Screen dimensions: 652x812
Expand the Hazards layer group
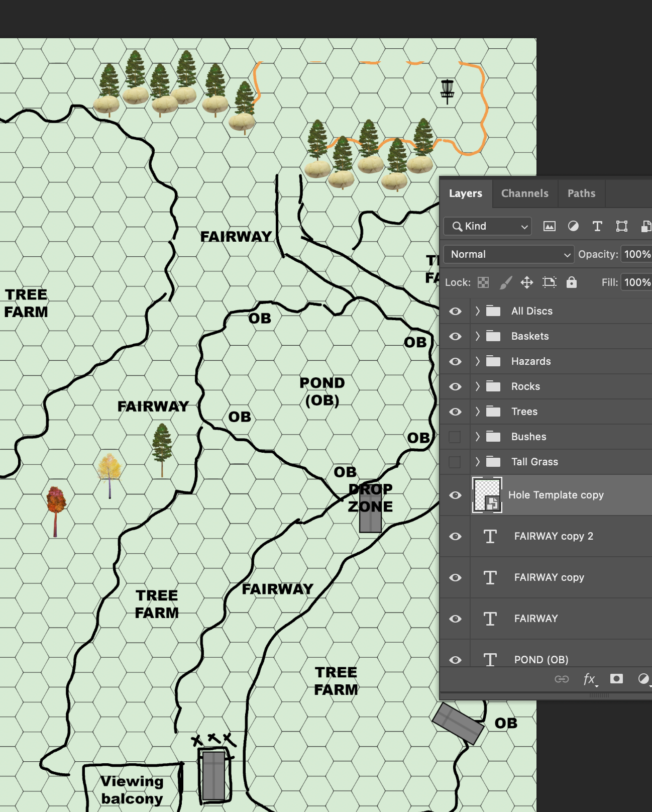click(x=478, y=361)
